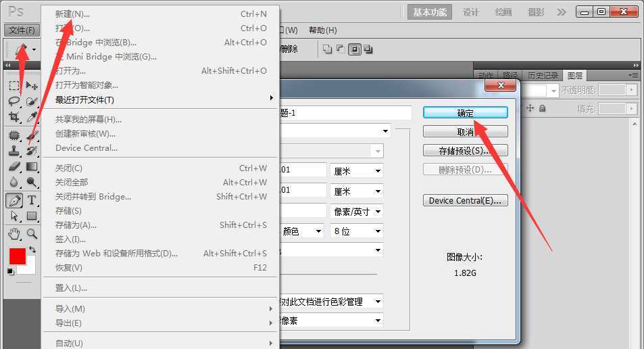Select the Quick Selection tool
Screen dimensions: 644x349
(x=32, y=101)
